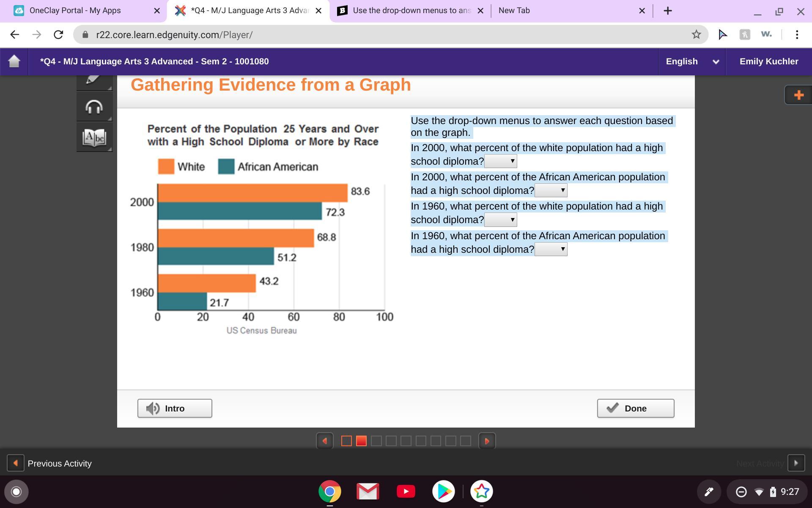Bookmark page with the star icon
This screenshot has height=508, width=812.
tap(696, 35)
